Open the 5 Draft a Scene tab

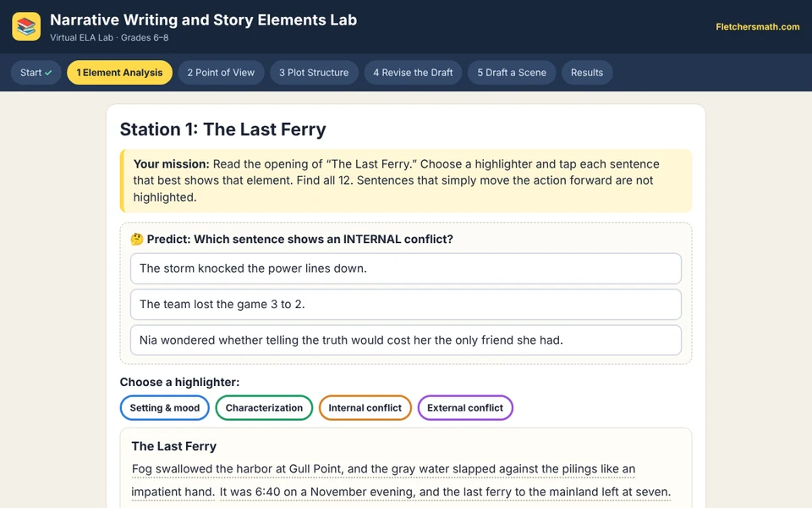(x=512, y=73)
